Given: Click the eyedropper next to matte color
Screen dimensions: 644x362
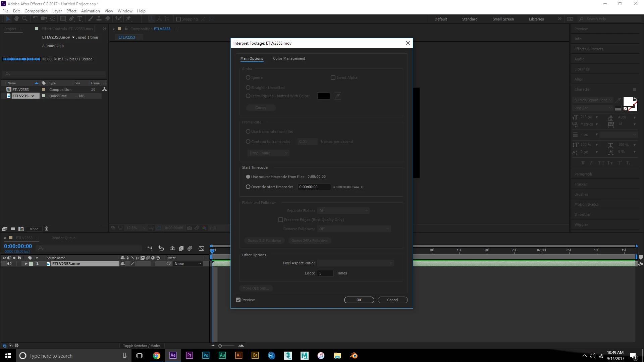Looking at the screenshot, I should tap(337, 96).
